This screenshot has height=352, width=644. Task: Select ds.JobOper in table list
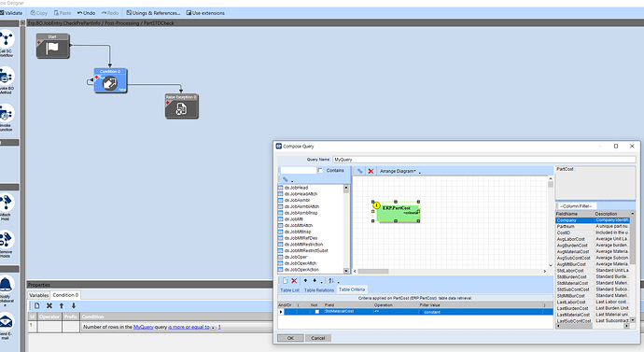click(296, 257)
